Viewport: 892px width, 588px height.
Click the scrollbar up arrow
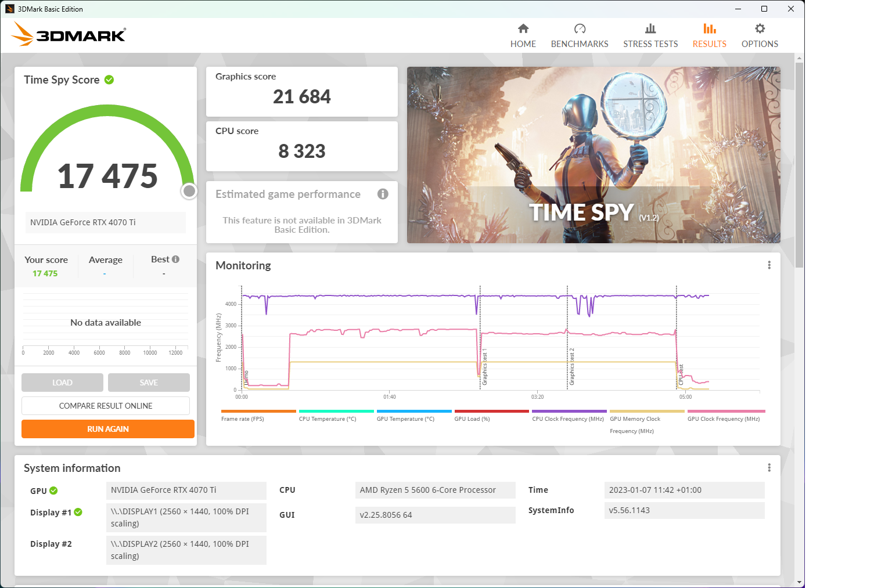click(799, 58)
